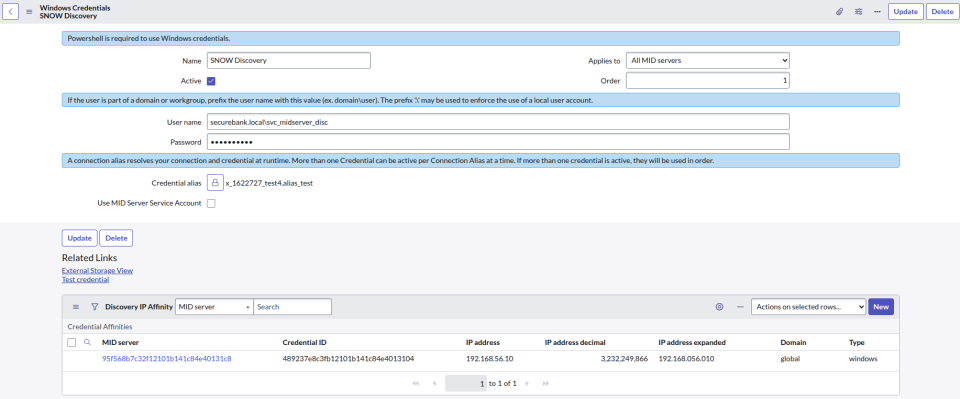960x399 pixels.
Task: Click the Password field
Action: (x=498, y=142)
